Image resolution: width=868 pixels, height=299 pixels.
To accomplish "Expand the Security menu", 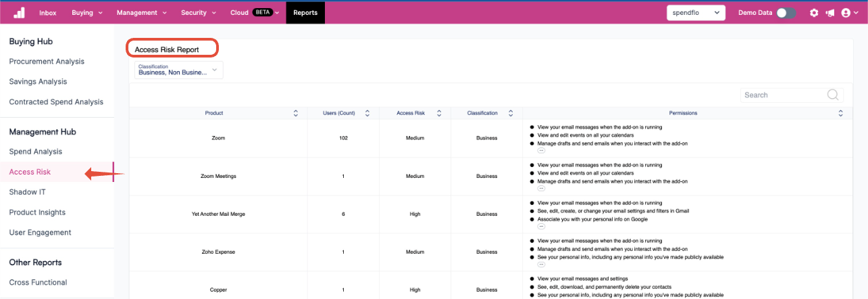I will pos(199,13).
